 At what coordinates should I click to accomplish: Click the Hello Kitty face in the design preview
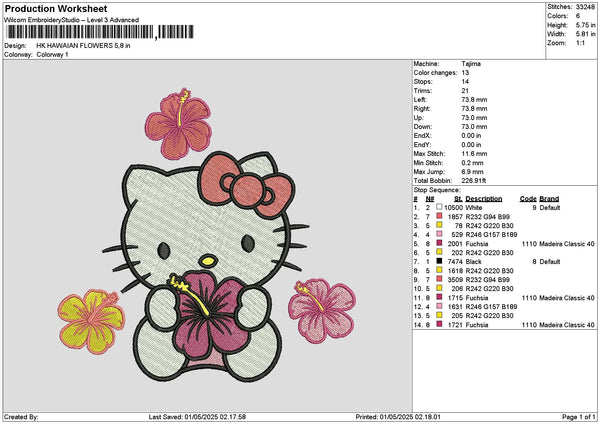pos(207,226)
